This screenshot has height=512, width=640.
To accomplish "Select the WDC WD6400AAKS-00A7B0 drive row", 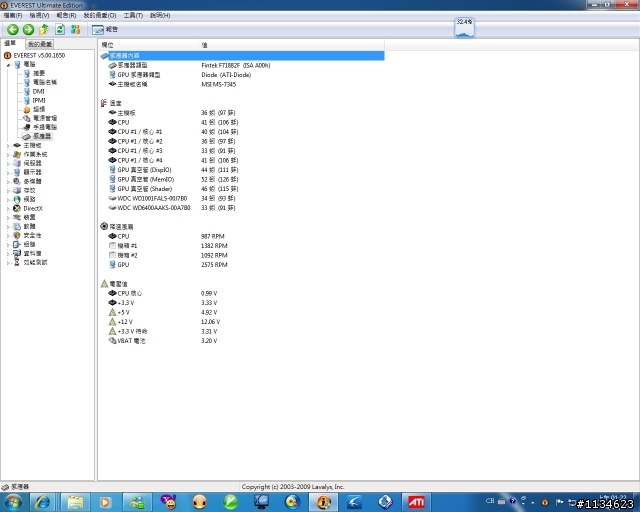I will (x=241, y=208).
